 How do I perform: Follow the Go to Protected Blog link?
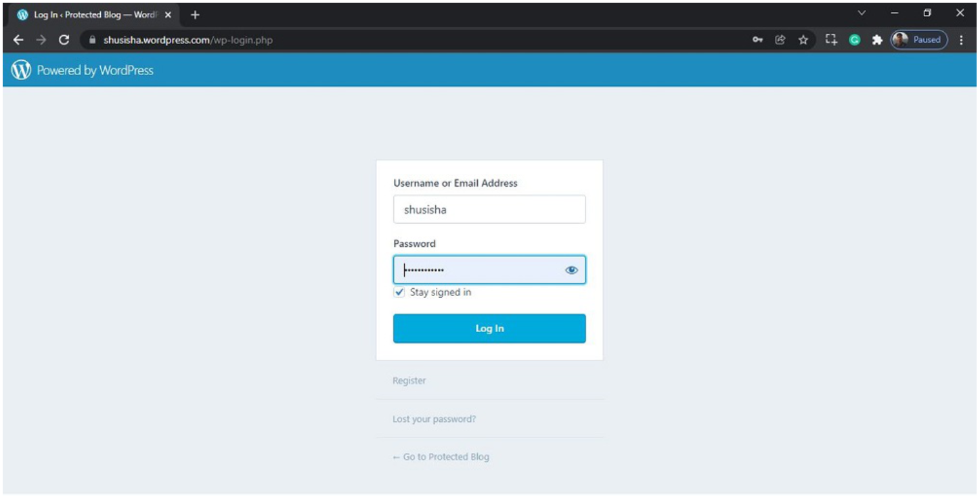point(441,457)
